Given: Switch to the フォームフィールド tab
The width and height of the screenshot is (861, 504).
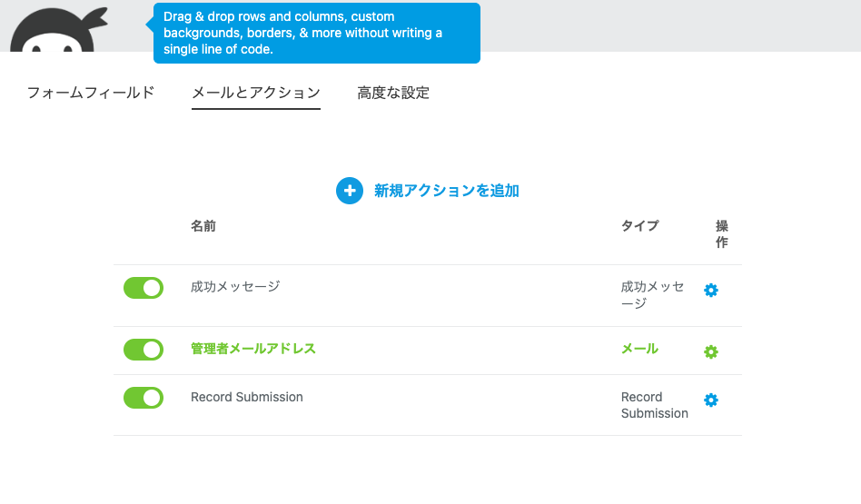Looking at the screenshot, I should pyautogui.click(x=91, y=93).
